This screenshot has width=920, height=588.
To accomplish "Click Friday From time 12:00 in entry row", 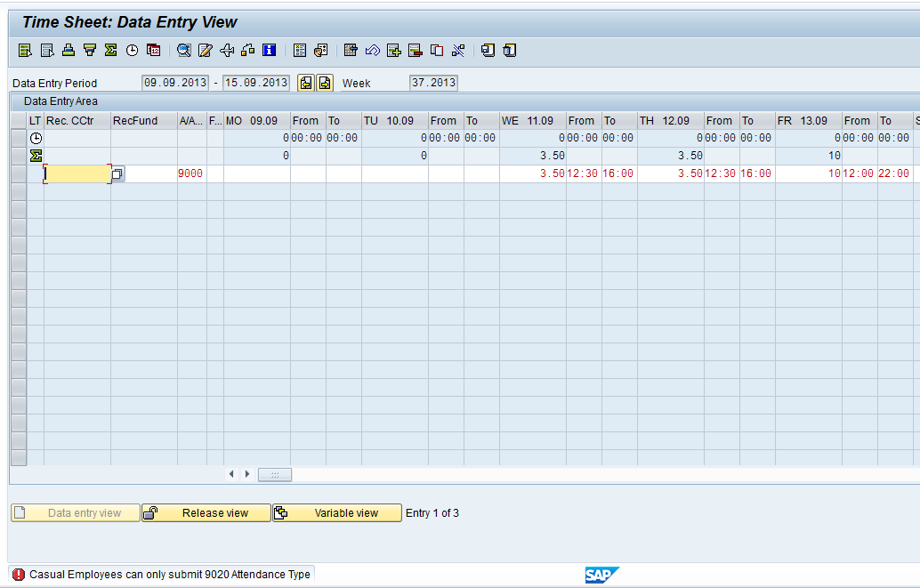I will 859,173.
